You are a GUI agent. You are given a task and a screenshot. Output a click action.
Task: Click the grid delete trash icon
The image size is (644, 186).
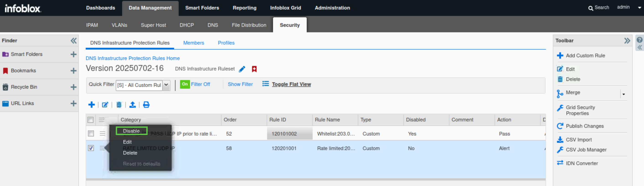pyautogui.click(x=119, y=105)
